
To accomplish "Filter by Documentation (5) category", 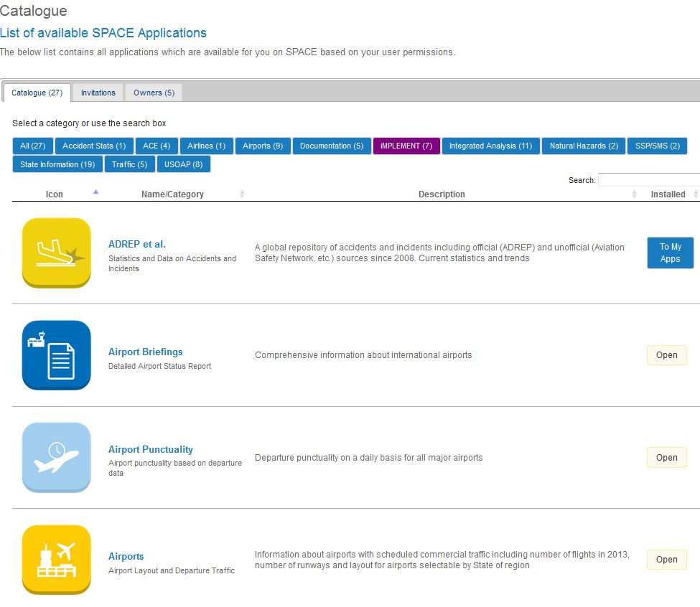I will click(332, 146).
